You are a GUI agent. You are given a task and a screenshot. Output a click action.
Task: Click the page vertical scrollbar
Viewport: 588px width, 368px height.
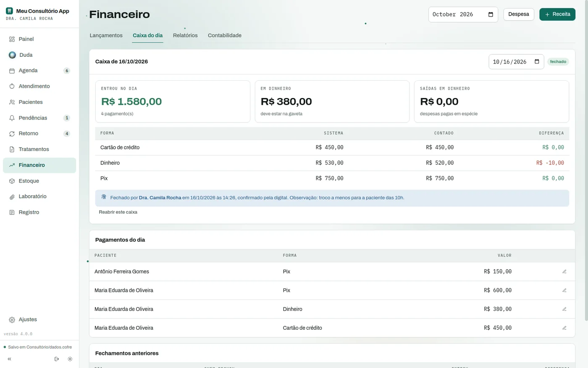tap(586, 160)
